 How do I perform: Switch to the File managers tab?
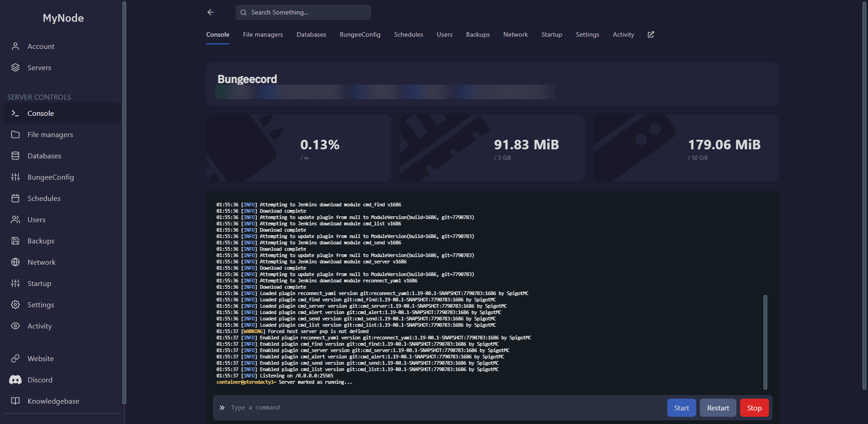[x=263, y=34]
